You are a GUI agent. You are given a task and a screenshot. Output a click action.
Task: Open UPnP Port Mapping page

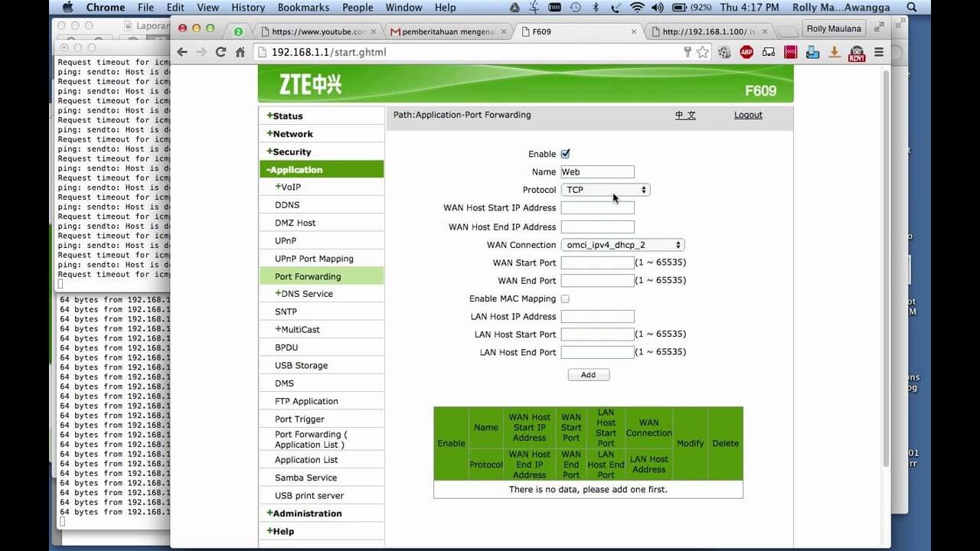point(314,259)
